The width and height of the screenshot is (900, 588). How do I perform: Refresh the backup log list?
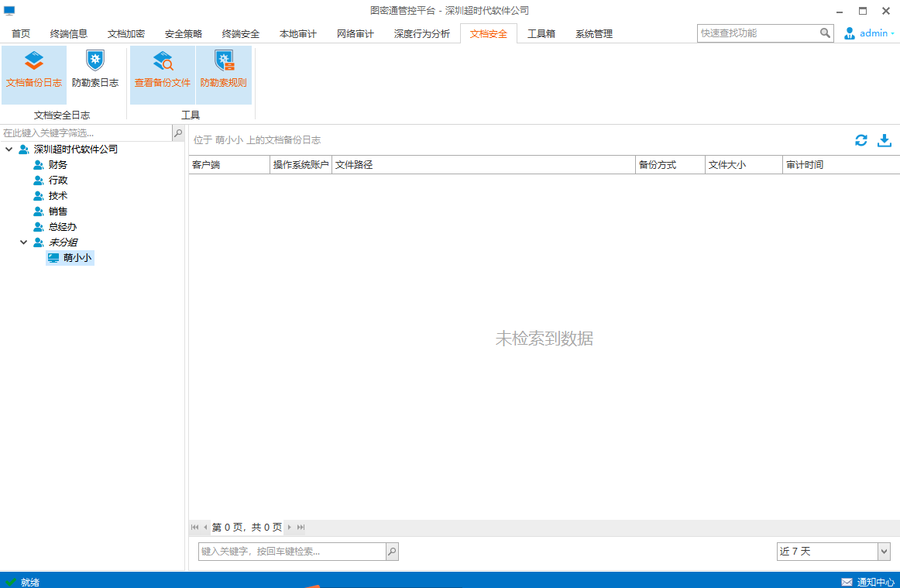coord(861,140)
